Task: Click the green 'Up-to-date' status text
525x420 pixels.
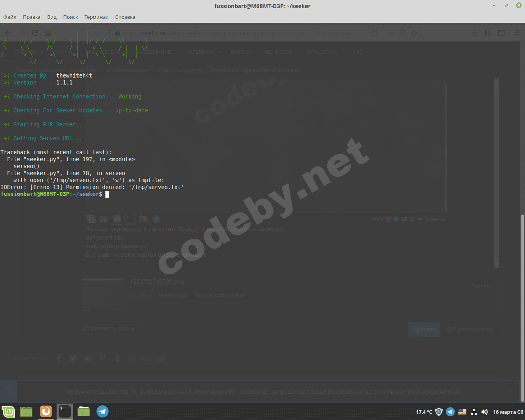Action: (132, 110)
